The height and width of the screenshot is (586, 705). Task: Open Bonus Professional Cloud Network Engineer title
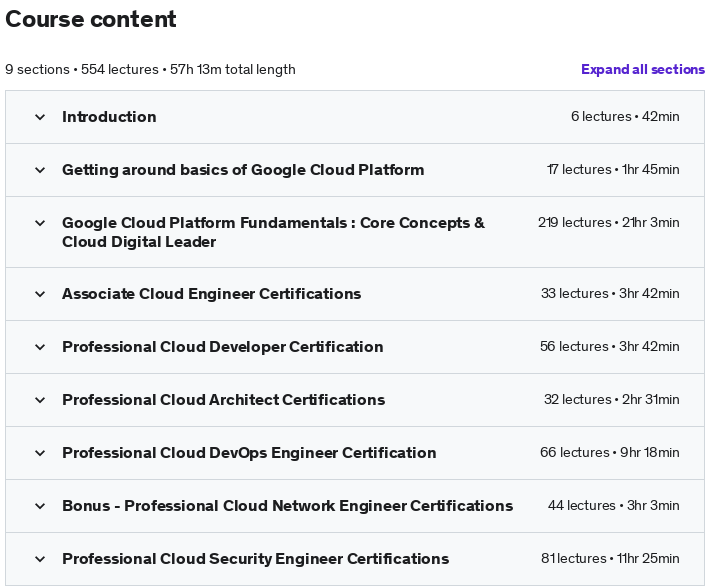click(288, 506)
